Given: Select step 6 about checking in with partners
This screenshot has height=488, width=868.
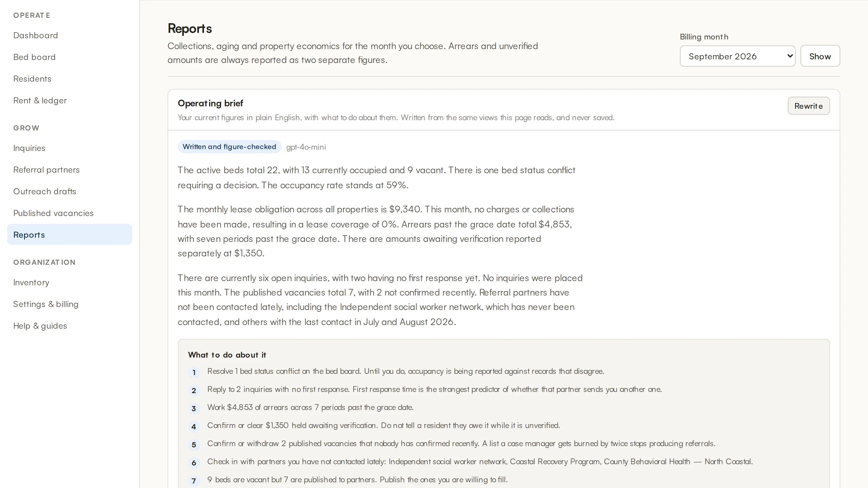Looking at the screenshot, I should pos(480,462).
